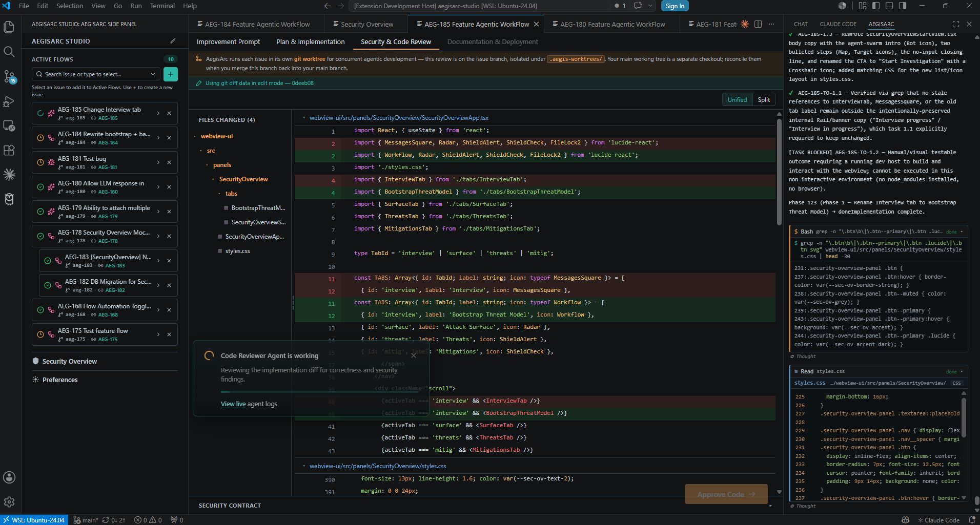
Task: Maximize the AEGISARC side panel
Action: [956, 24]
